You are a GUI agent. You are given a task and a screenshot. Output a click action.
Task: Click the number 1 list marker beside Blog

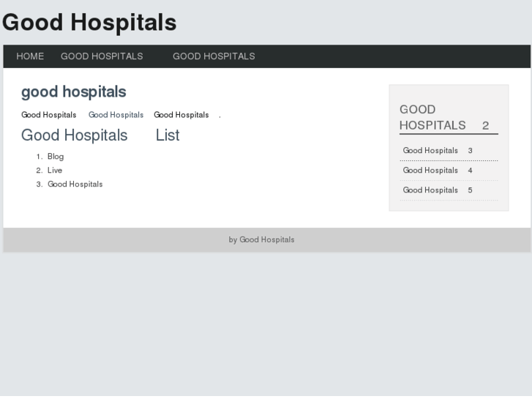pyautogui.click(x=39, y=157)
